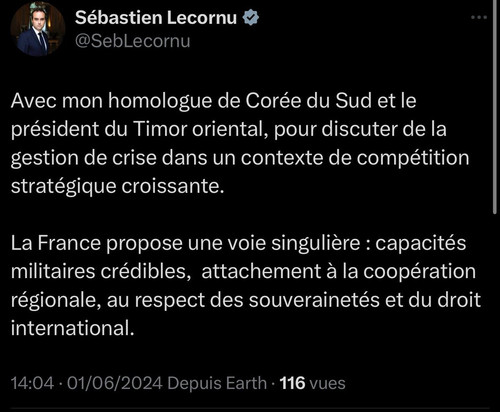Viewport: 500px width, 412px height.
Task: Click the vertical scrollbar thumb
Action: pos(495,106)
